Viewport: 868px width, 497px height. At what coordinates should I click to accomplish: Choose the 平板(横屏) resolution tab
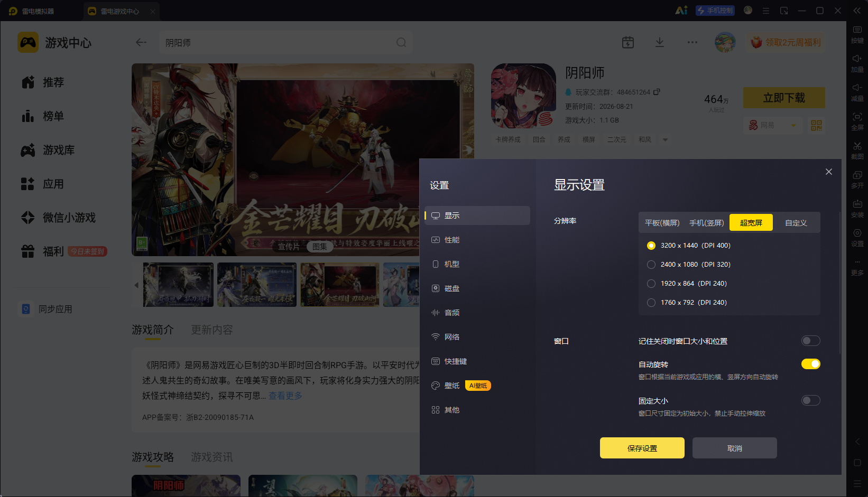pyautogui.click(x=662, y=223)
